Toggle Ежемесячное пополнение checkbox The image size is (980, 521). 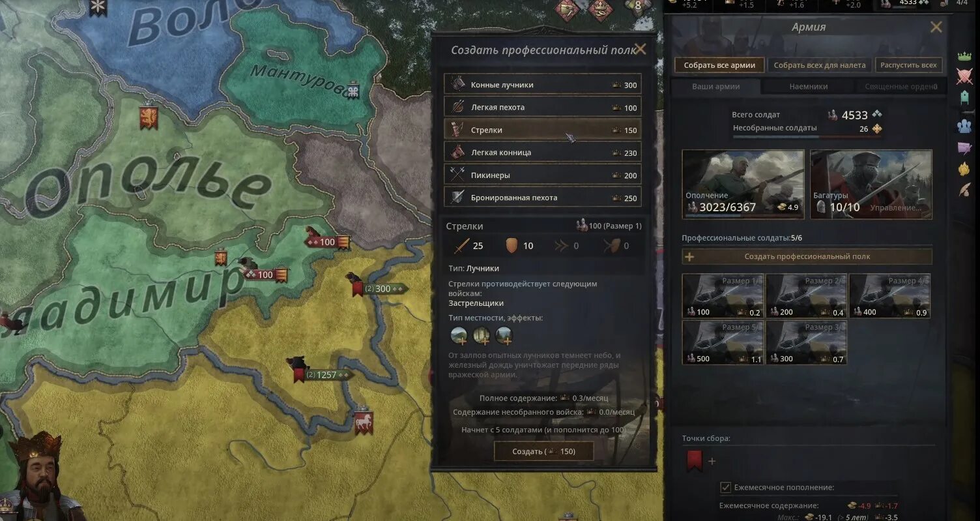point(725,487)
